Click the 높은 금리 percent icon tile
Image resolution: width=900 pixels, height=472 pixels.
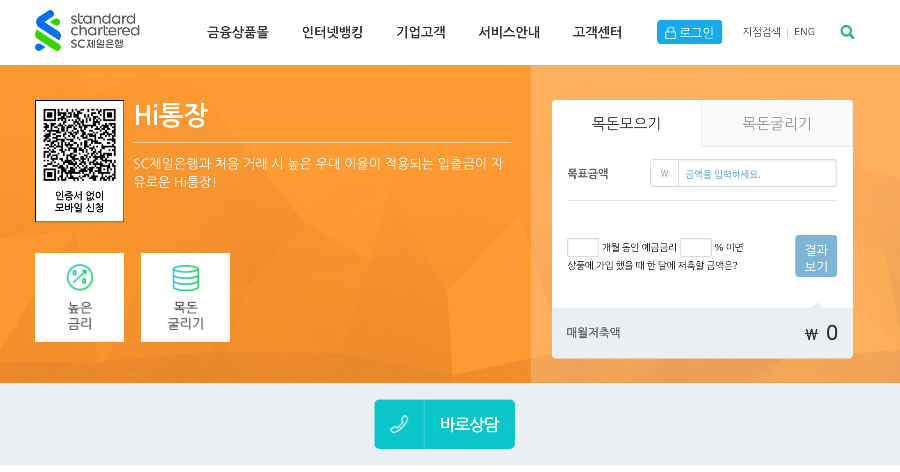(x=80, y=297)
